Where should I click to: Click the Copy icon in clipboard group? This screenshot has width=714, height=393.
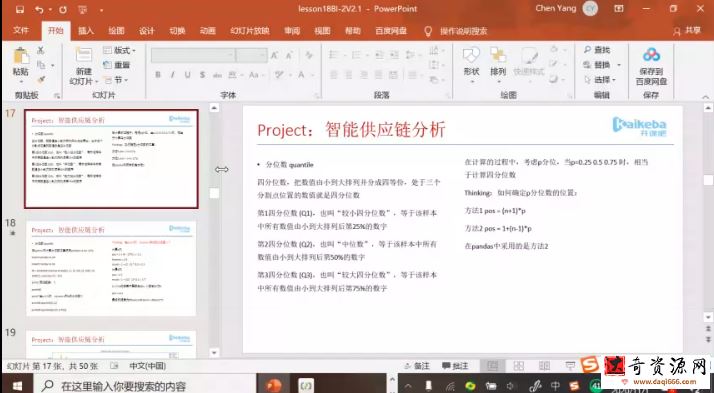(x=41, y=65)
